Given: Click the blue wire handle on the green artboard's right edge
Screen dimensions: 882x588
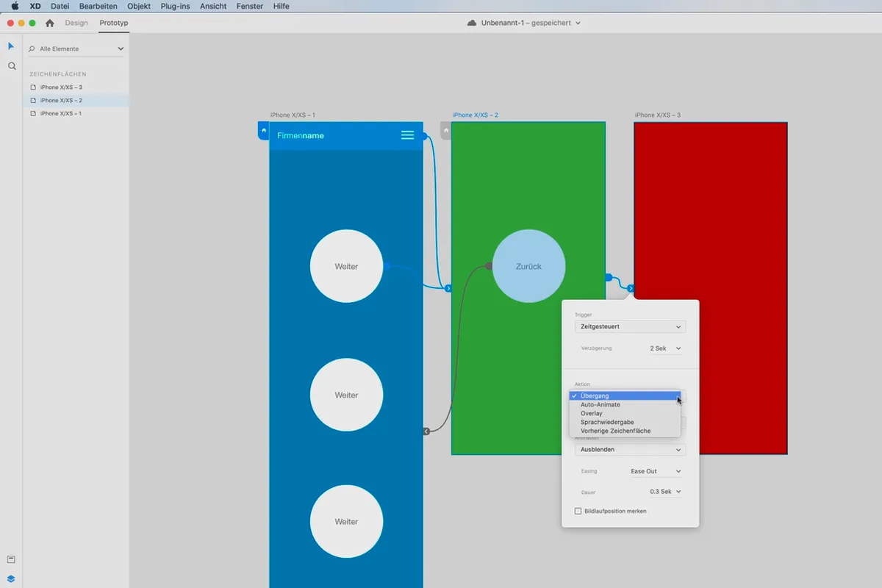Looking at the screenshot, I should [609, 277].
